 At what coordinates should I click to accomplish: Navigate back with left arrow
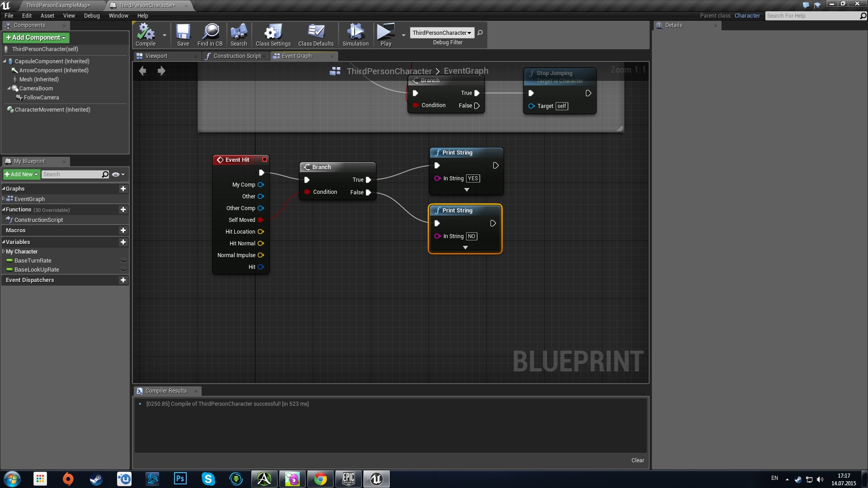[142, 71]
